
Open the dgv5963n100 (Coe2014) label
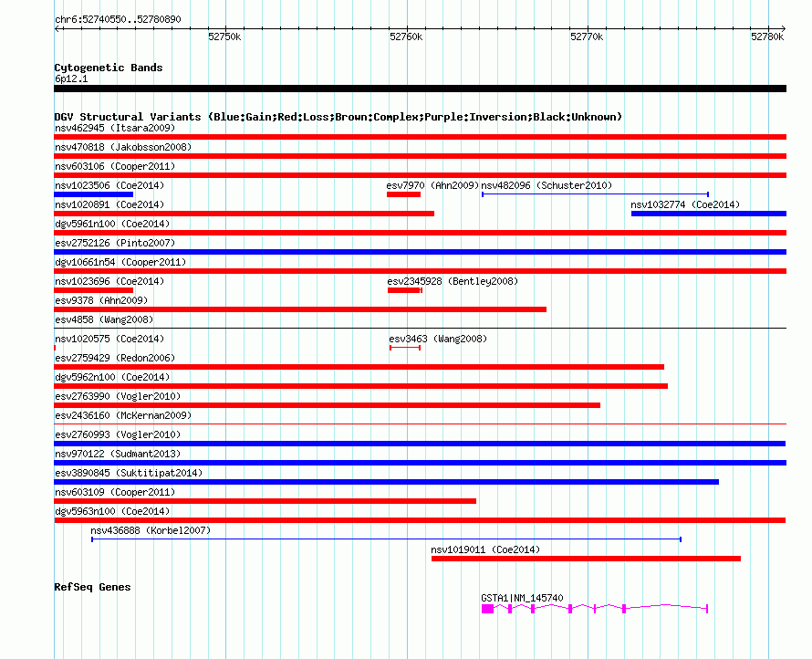click(x=112, y=511)
